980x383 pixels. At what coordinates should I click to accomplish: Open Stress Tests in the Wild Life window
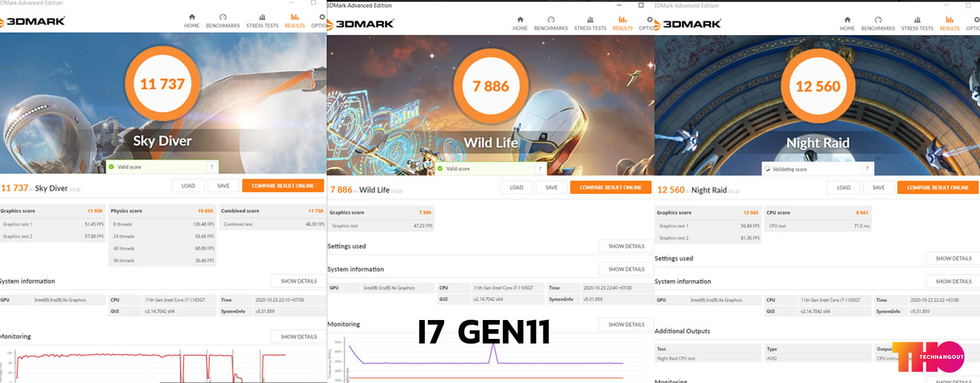point(590,23)
